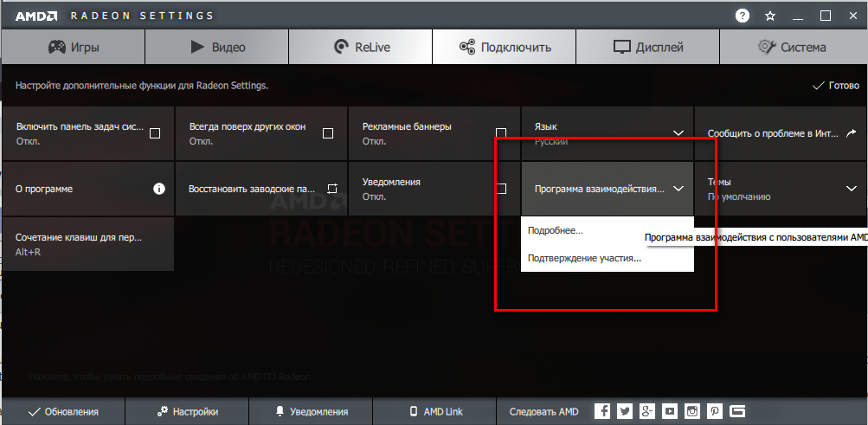Click the AMD logo in title bar
The height and width of the screenshot is (425, 868).
click(x=36, y=16)
